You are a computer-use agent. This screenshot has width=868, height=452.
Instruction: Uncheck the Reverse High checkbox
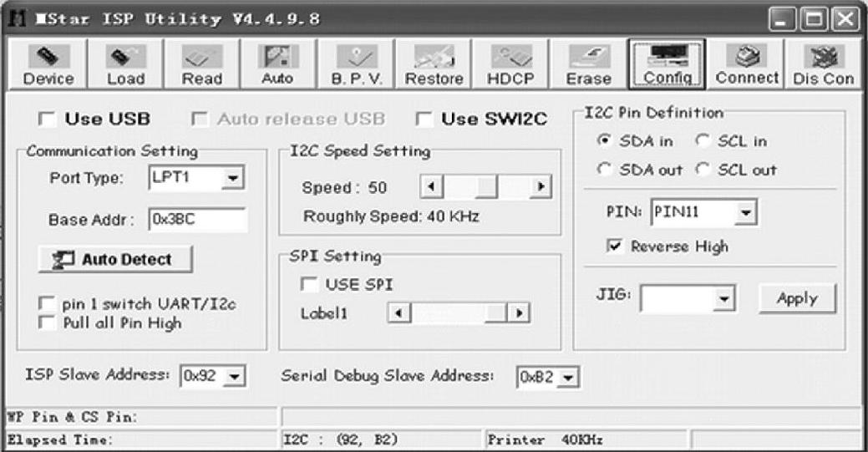(615, 246)
